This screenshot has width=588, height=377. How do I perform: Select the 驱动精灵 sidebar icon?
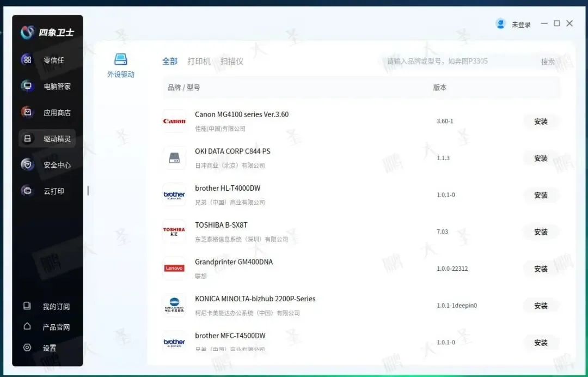[27, 138]
